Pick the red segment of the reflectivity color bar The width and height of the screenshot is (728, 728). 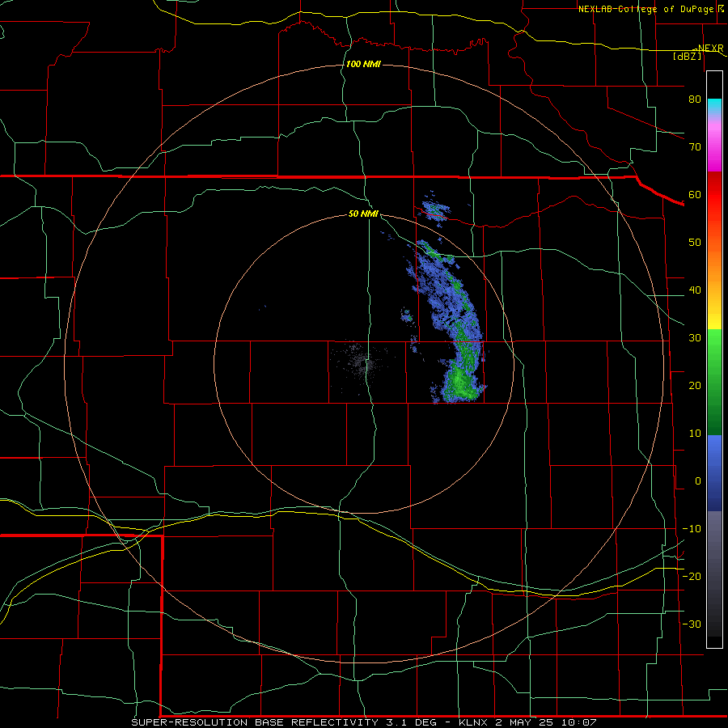click(x=714, y=195)
